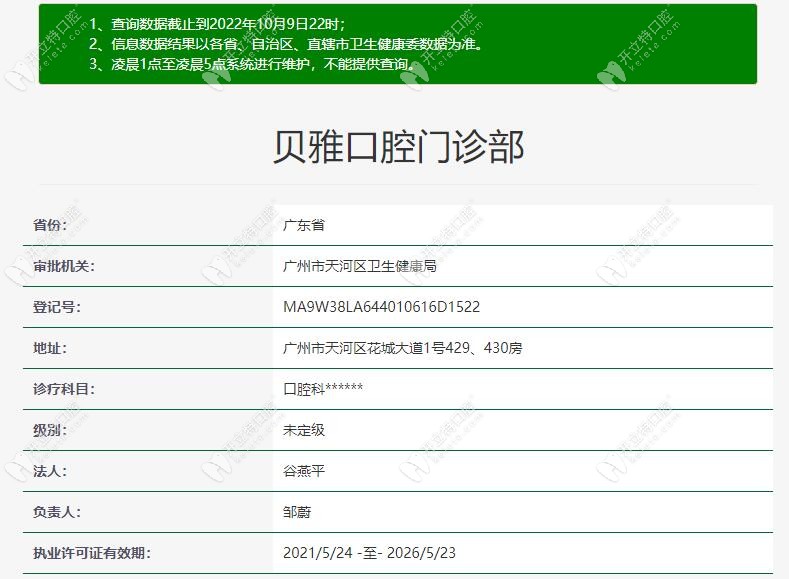Click the 地址 label

tap(50, 348)
